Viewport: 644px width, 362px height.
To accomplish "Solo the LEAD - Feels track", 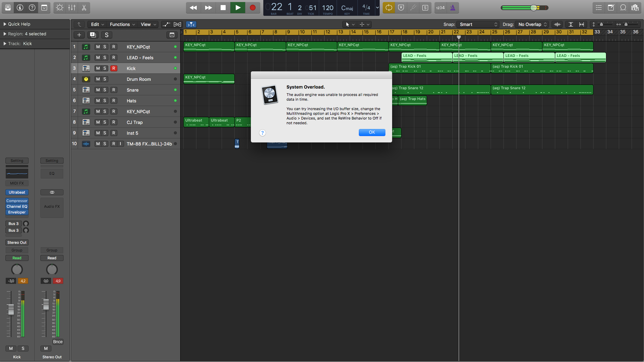I will pos(105,58).
